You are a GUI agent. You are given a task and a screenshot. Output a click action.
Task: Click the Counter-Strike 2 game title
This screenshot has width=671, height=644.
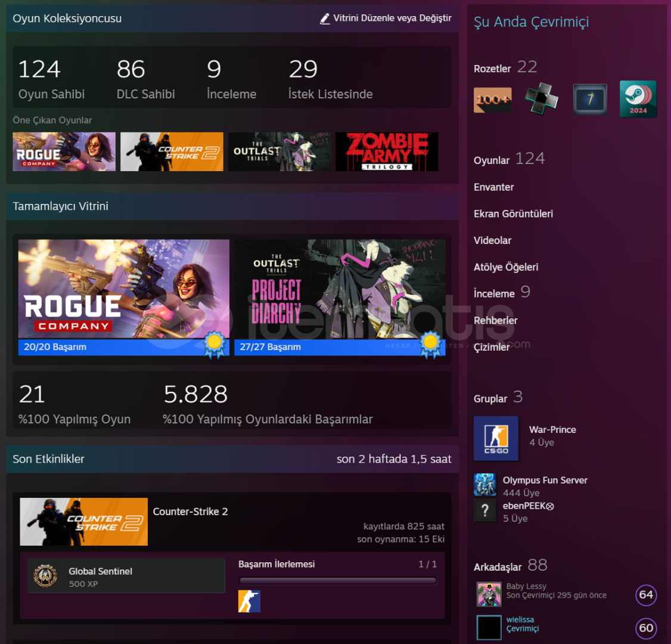190,512
